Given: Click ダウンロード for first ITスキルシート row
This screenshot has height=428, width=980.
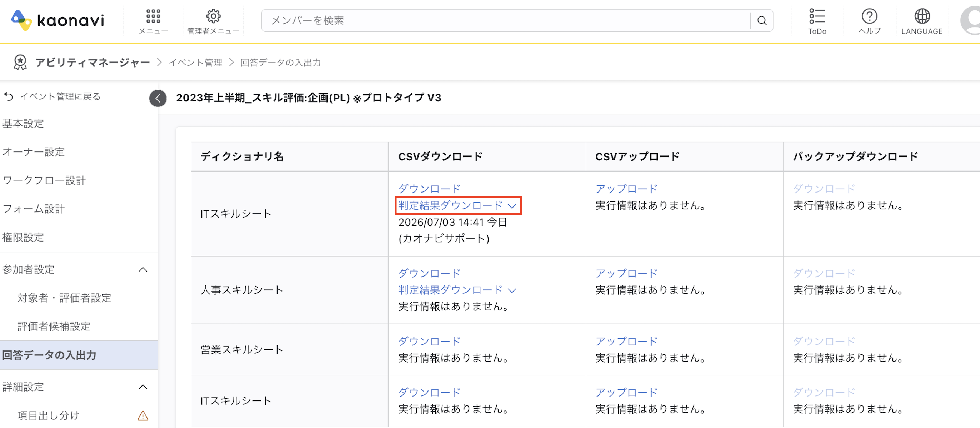Looking at the screenshot, I should pos(430,189).
